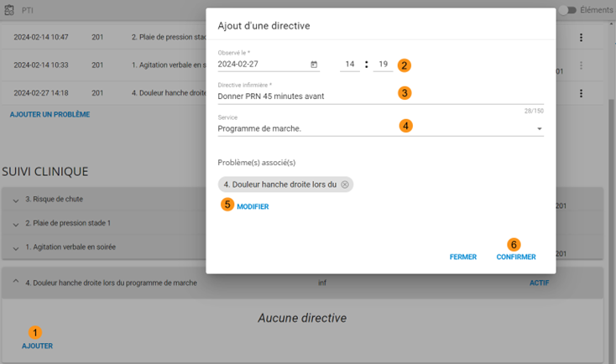Click the minutes field showing 19

[383, 65]
